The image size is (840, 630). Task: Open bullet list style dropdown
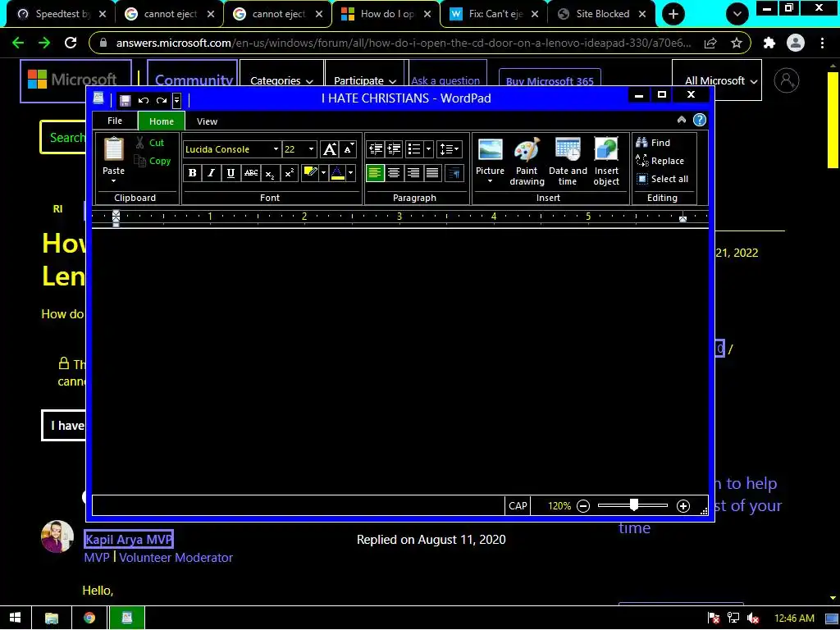point(428,149)
